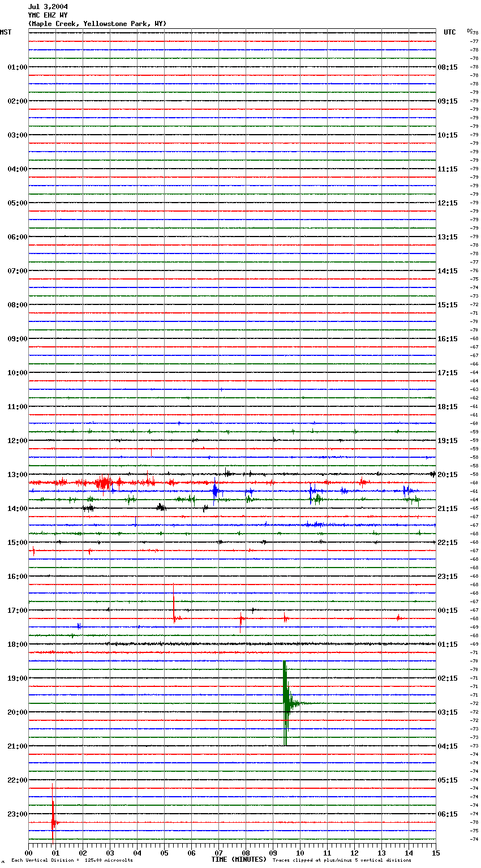Select the 23:00 MST time label
This screenshot has width=481, height=868.
(x=18, y=814)
